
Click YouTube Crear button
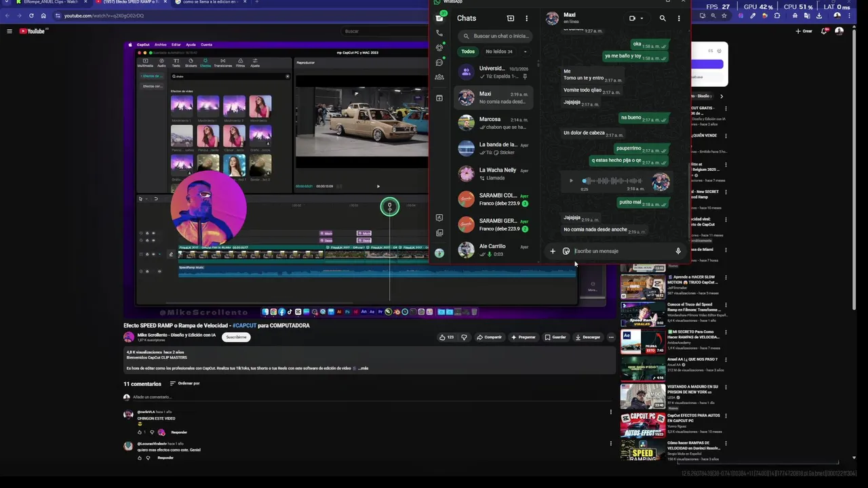click(804, 31)
